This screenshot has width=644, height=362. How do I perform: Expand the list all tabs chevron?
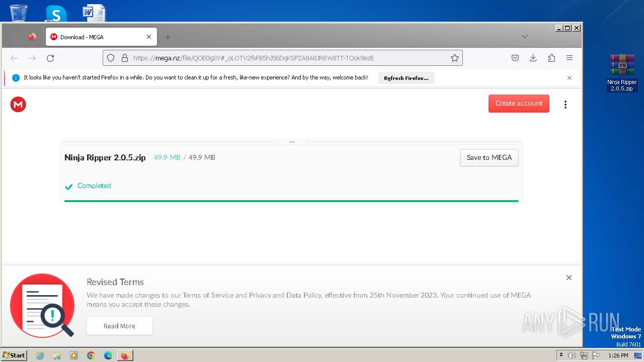(525, 37)
